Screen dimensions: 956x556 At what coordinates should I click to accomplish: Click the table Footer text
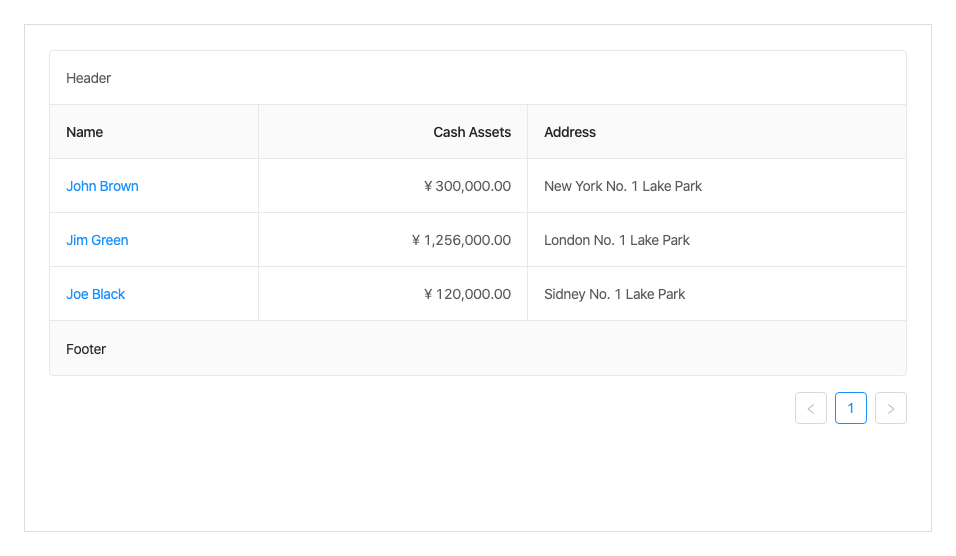pos(86,349)
